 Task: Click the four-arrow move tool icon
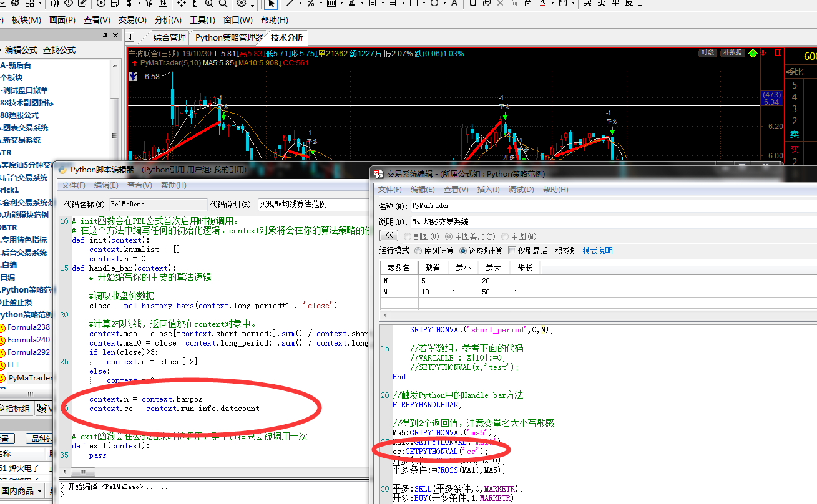point(180,3)
